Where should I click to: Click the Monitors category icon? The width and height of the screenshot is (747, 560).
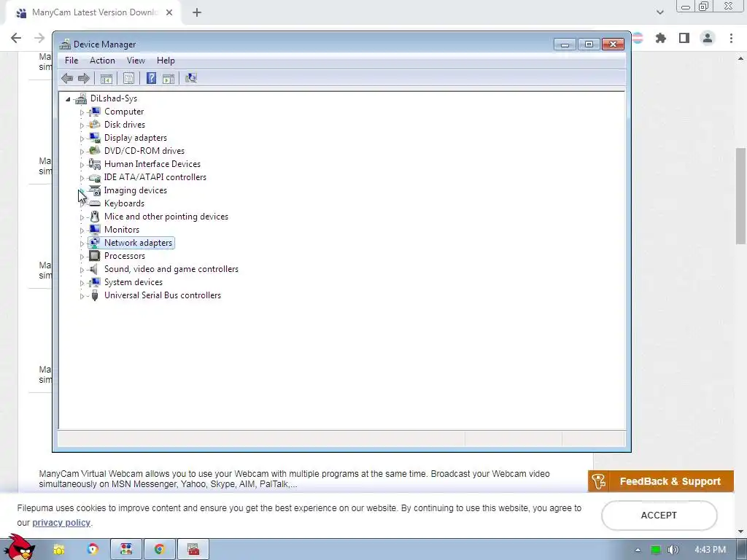pyautogui.click(x=94, y=230)
